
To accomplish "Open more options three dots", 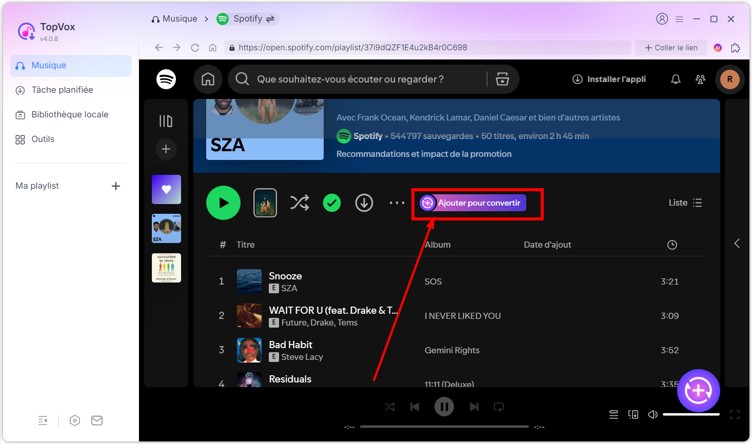I will 397,203.
